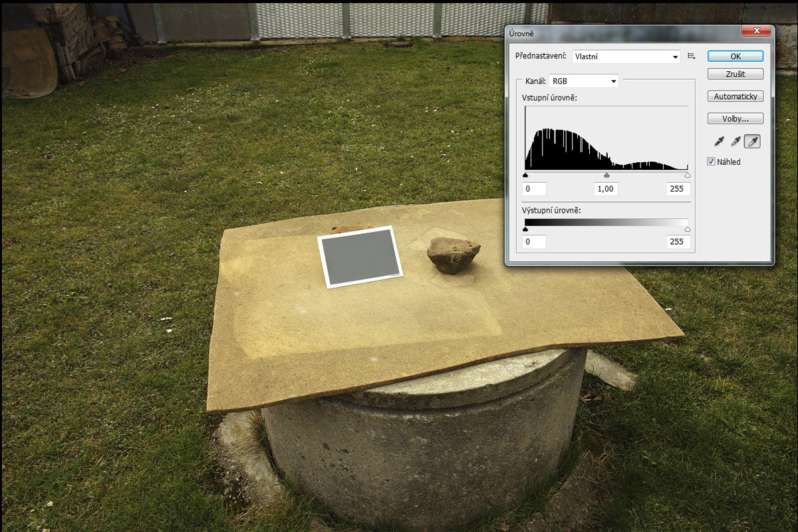Open the Volby options dialog
798x532 pixels.
[x=735, y=119]
